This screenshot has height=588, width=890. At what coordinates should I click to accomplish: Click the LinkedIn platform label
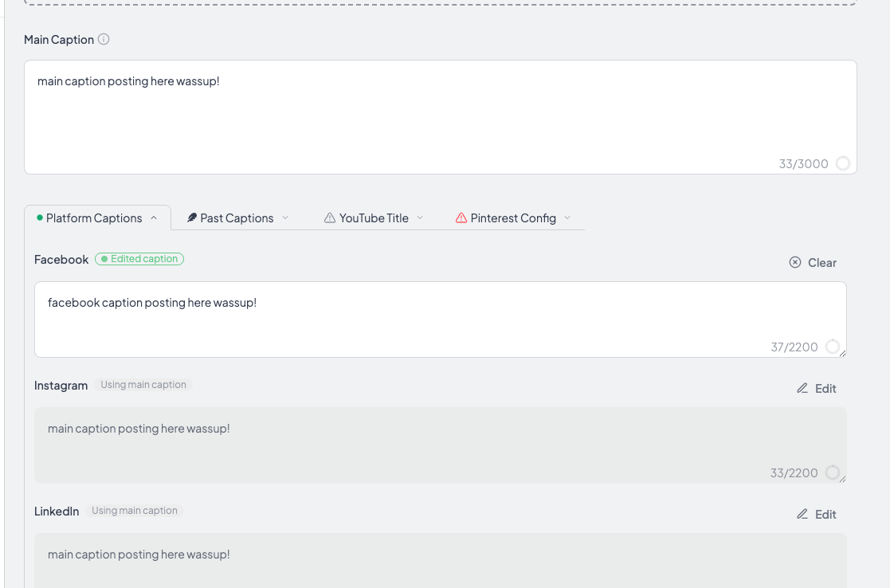coord(57,512)
